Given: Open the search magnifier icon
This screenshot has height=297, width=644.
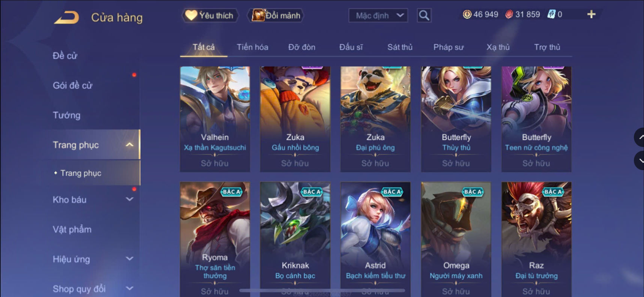Looking at the screenshot, I should 424,15.
